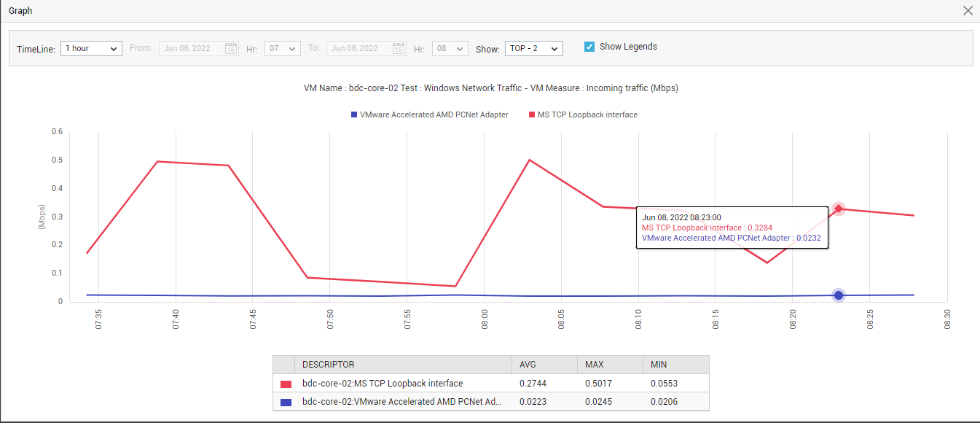
Task: Click the AVG value 0.0223
Action: pyautogui.click(x=532, y=403)
